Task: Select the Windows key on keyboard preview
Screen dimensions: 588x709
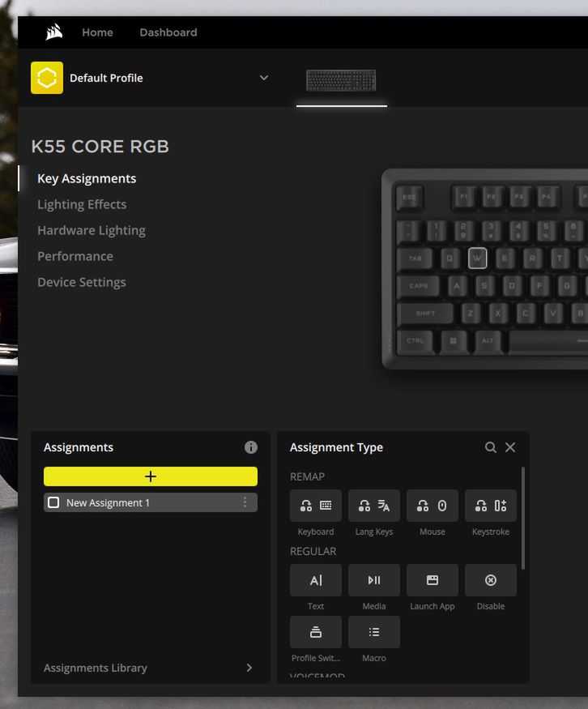Action: [x=454, y=341]
